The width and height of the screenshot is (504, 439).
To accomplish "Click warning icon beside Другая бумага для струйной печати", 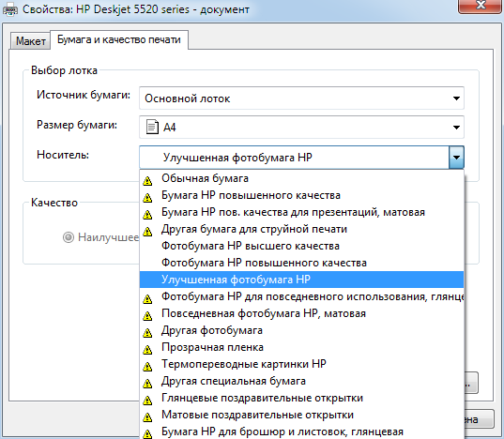I will tap(147, 231).
